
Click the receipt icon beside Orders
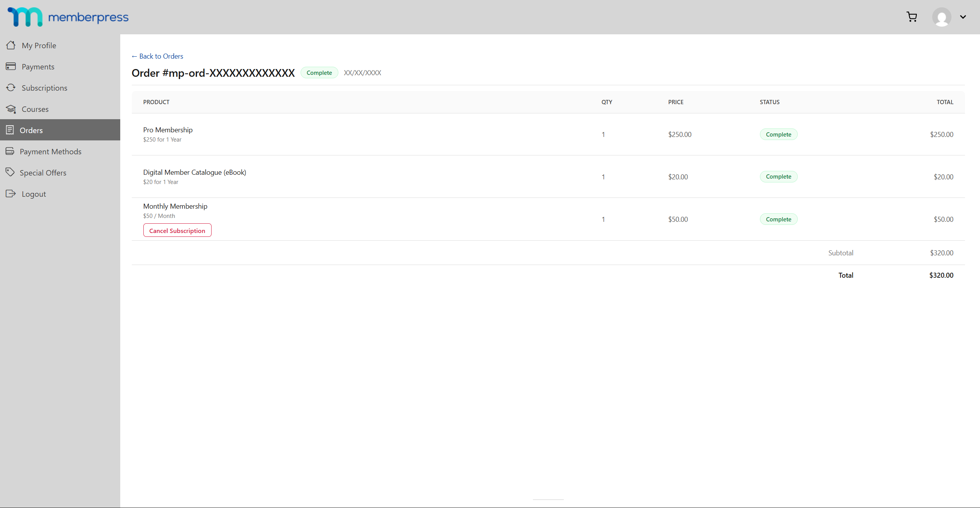tap(10, 130)
